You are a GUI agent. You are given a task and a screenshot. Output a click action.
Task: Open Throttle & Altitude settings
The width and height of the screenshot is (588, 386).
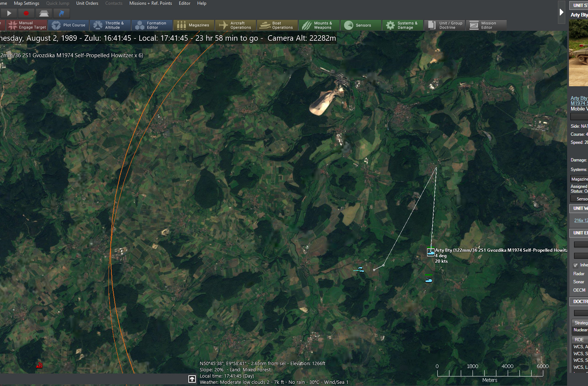[x=110, y=25]
